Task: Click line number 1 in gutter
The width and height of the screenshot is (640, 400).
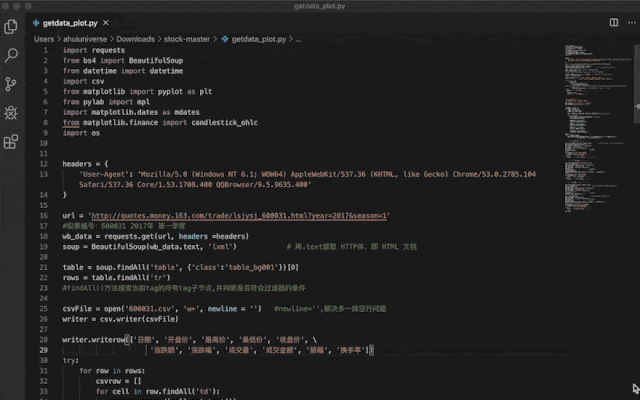Action: 45,50
